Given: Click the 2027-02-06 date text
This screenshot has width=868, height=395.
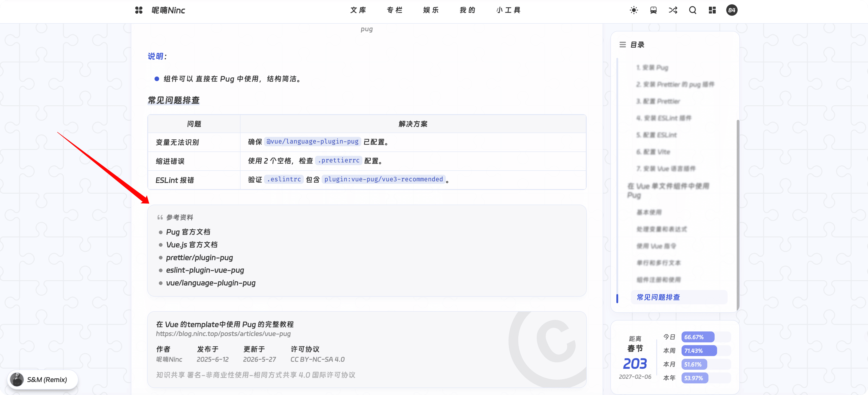Looking at the screenshot, I should 635,377.
